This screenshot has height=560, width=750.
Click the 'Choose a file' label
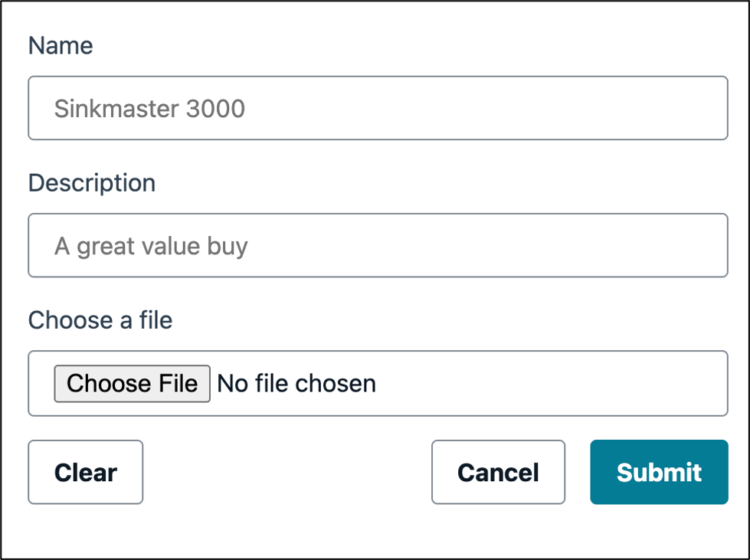click(100, 320)
